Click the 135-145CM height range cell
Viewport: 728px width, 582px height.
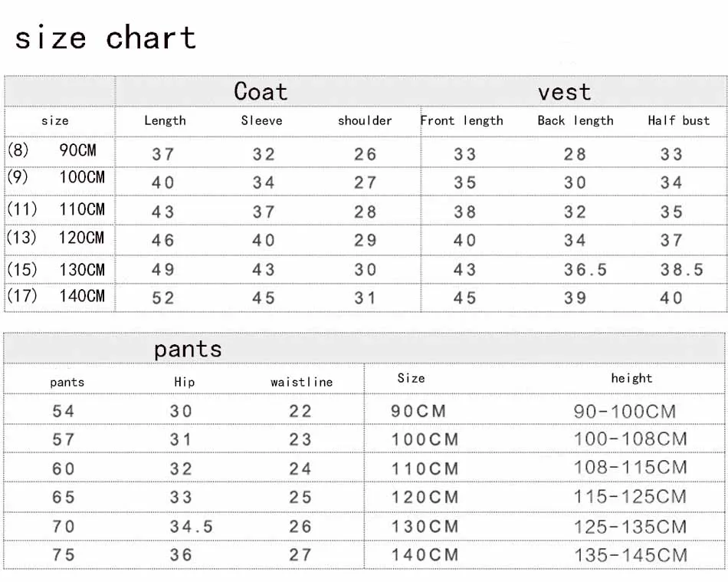click(x=630, y=555)
